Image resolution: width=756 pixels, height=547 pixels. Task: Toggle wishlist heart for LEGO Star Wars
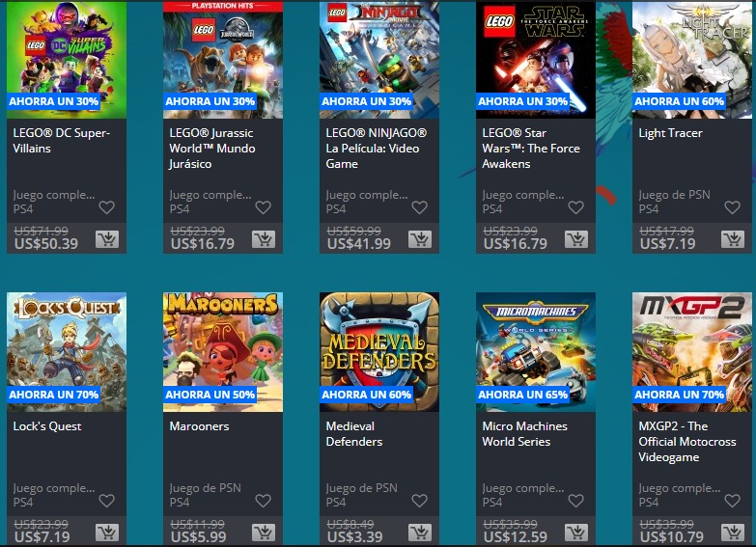tap(575, 207)
